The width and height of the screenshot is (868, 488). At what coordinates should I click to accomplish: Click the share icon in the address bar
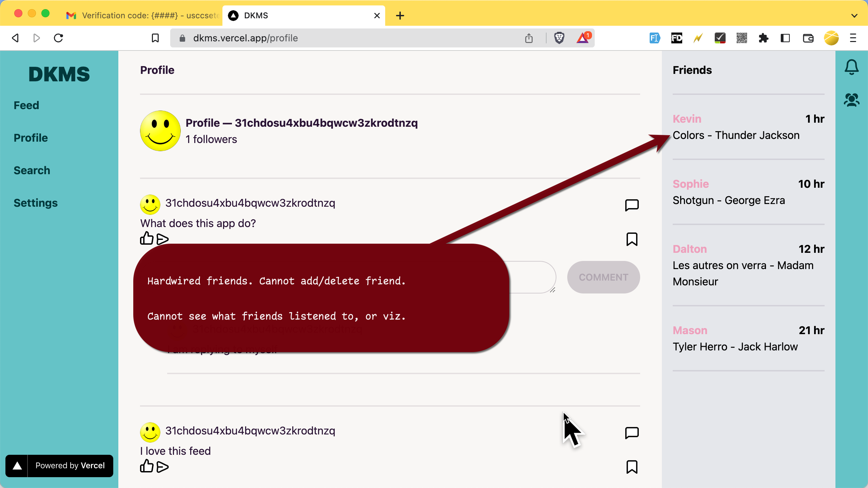(x=529, y=38)
